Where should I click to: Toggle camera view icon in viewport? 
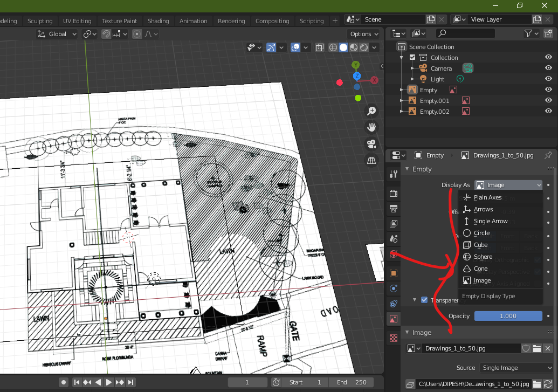point(371,144)
